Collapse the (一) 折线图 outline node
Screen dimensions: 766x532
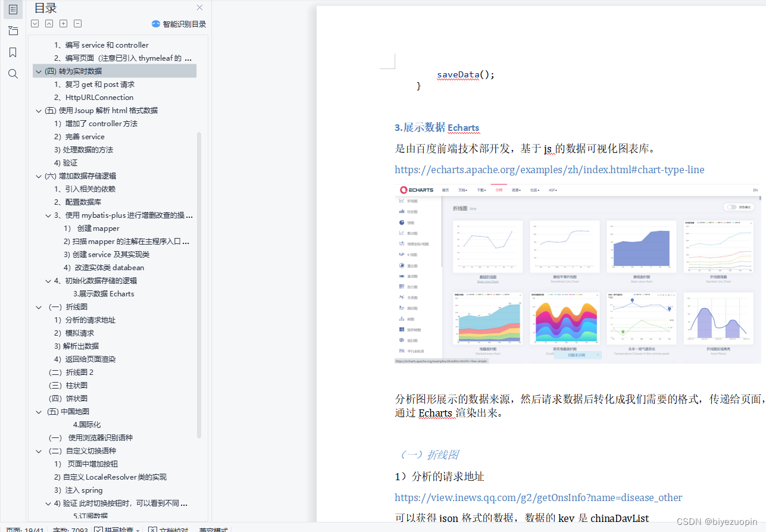pos(39,307)
